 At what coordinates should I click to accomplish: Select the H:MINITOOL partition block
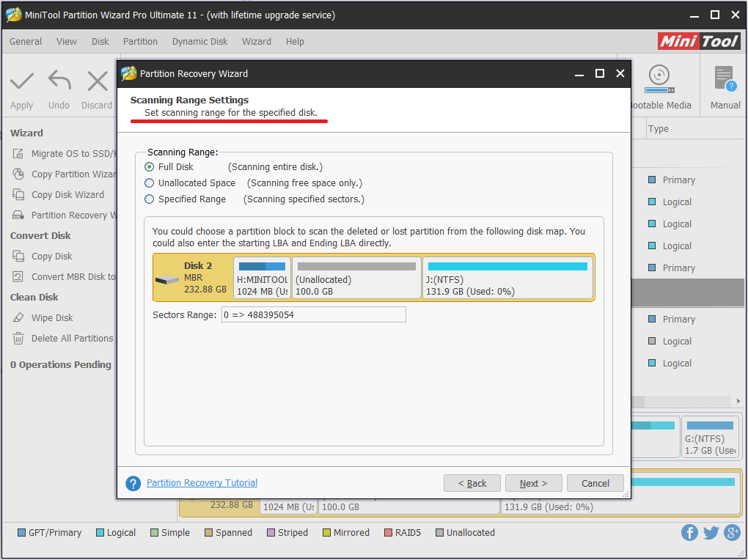click(x=262, y=278)
